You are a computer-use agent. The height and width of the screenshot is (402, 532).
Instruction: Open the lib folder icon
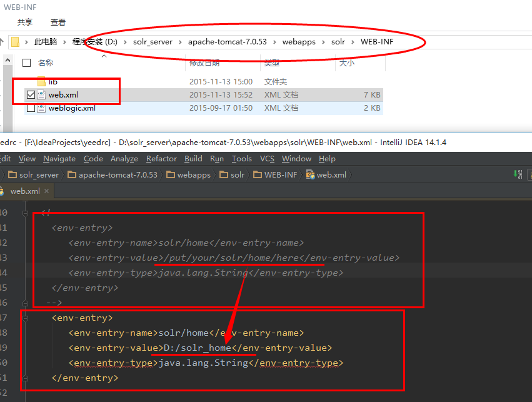(41, 81)
